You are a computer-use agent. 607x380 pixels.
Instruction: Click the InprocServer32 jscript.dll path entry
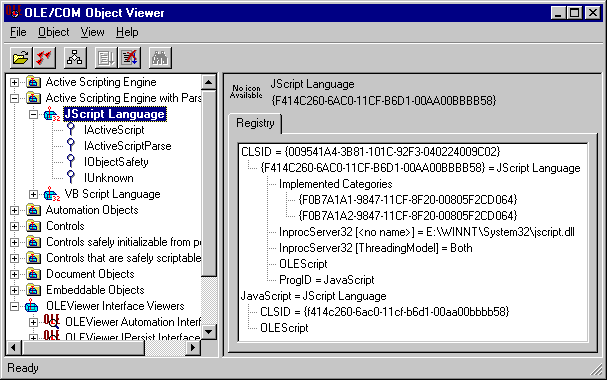pyautogui.click(x=427, y=232)
